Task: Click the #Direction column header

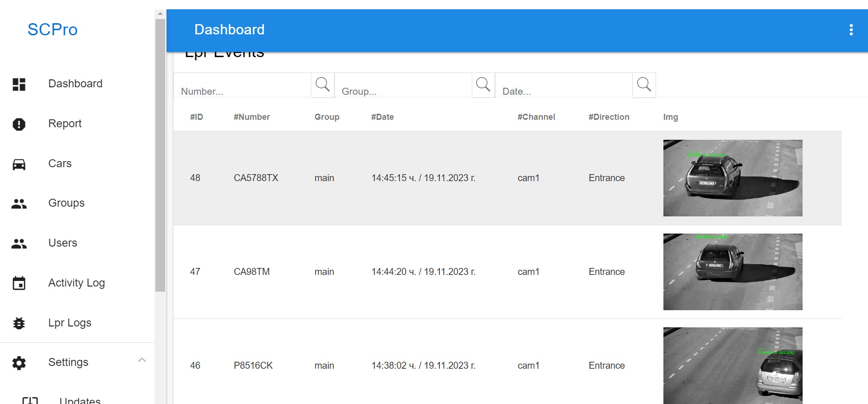Action: pyautogui.click(x=609, y=117)
